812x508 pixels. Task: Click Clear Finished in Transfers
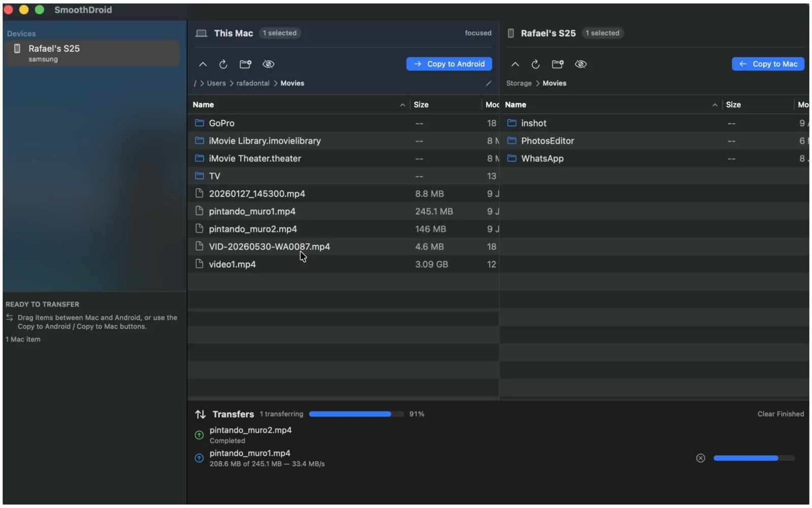[781, 414]
